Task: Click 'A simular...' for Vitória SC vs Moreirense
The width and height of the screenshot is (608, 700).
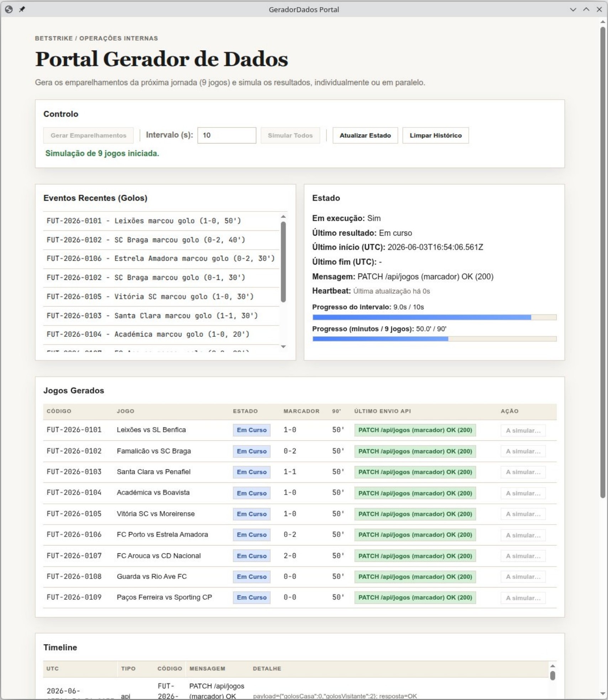Action: pos(523,514)
